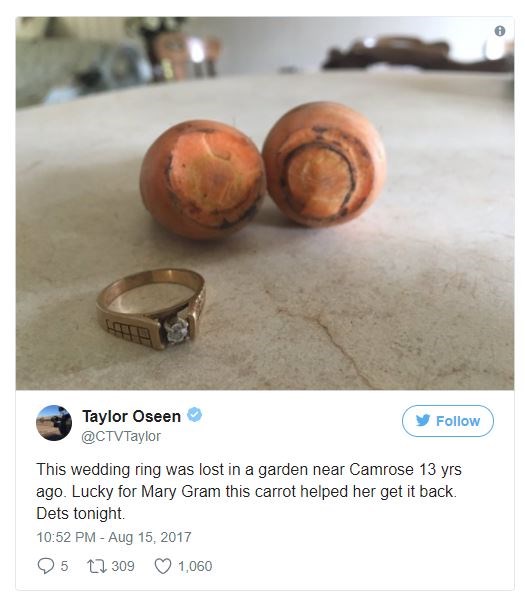Open Taylor Oseen's profile avatar
This screenshot has width=525, height=595.
tap(54, 423)
